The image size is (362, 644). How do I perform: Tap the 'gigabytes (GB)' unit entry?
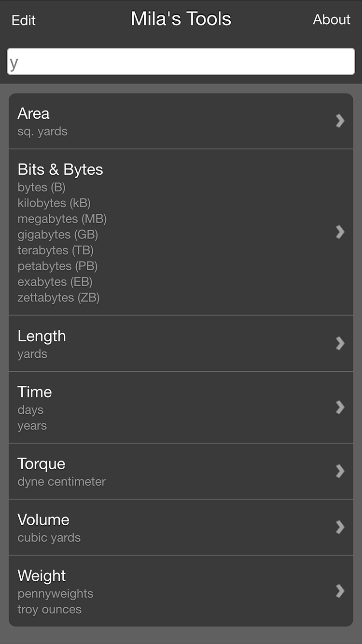tap(58, 235)
